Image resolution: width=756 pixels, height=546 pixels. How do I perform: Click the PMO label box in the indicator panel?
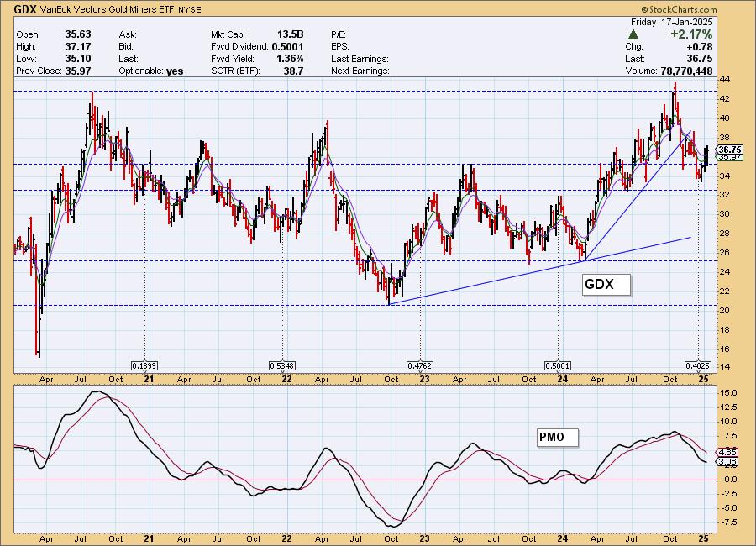pos(558,438)
